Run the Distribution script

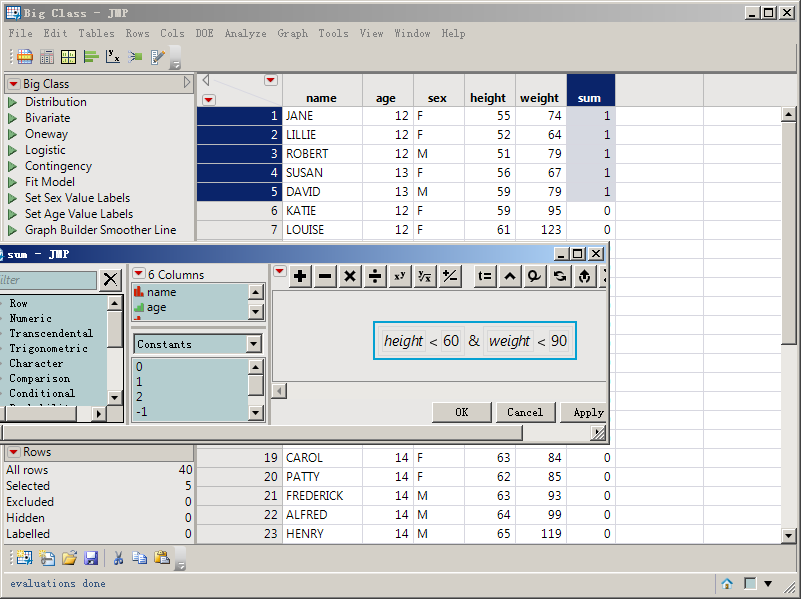[x=55, y=102]
